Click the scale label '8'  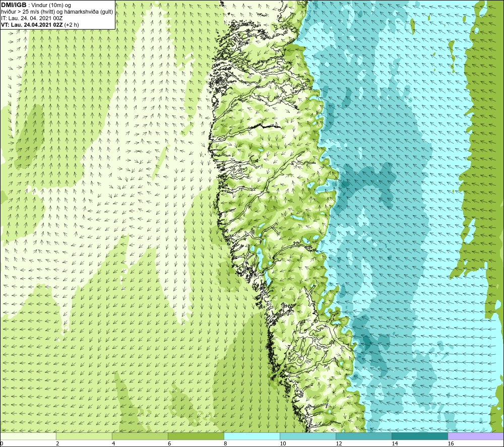225,444
